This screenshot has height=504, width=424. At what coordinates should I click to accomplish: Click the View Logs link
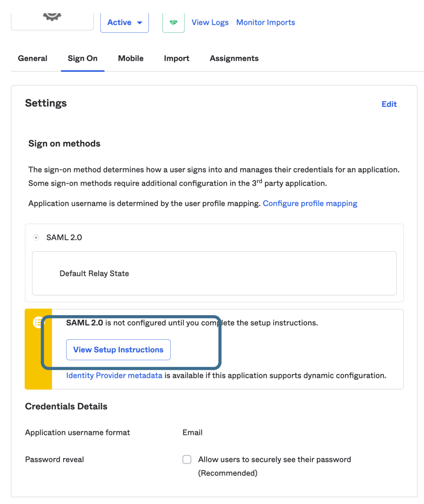click(210, 22)
